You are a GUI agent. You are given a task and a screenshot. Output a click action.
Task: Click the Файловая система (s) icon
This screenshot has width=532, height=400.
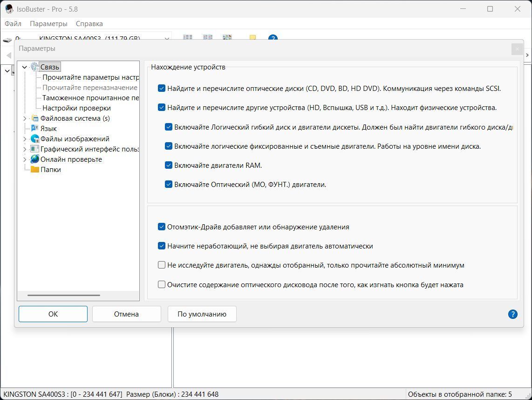coord(35,118)
